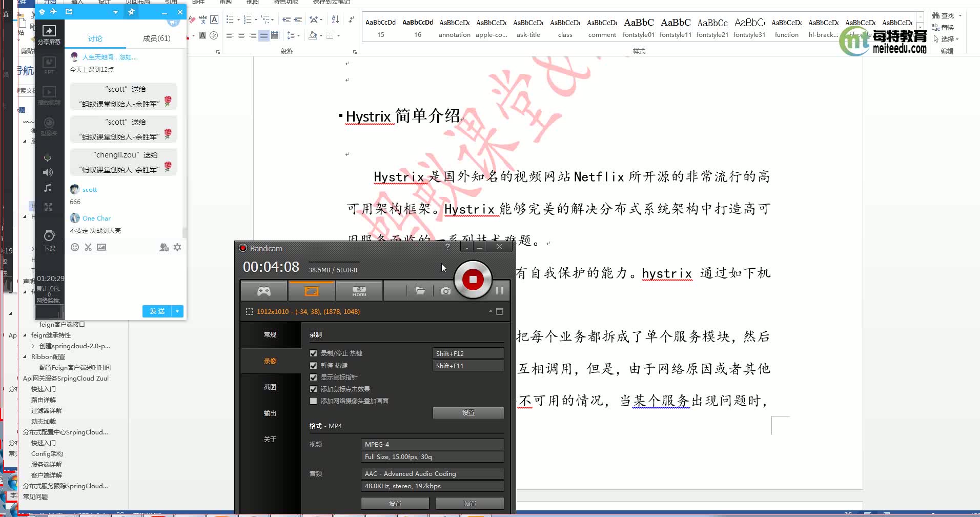Collapse Bandicam panel with small up arrow
Viewport: 980px width, 517px height.
click(491, 311)
